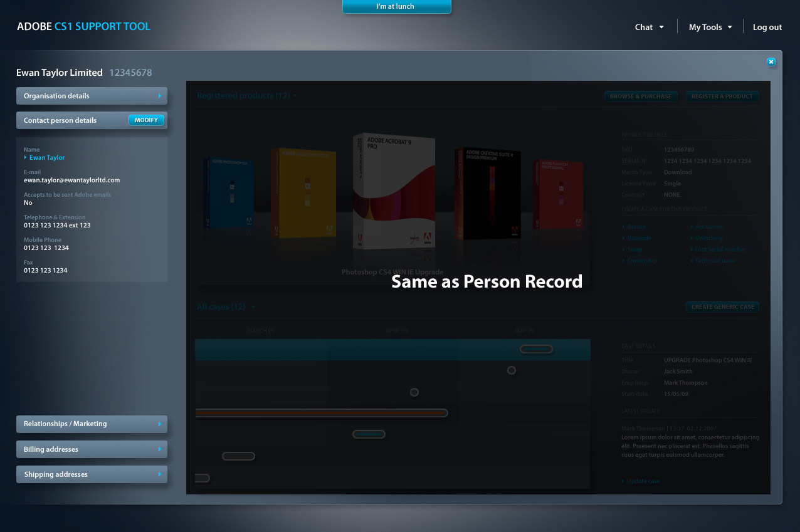This screenshot has height=532, width=800.
Task: Open the All cases (12) dropdown
Action: click(x=226, y=307)
